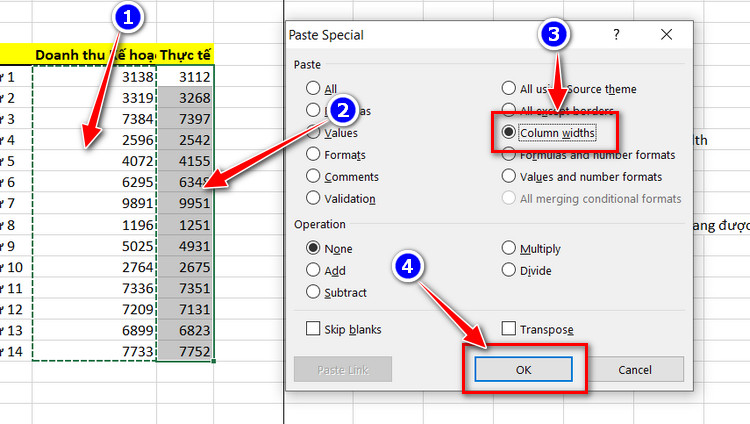Select cell containing 7384
Viewport: 750px width, 424px height.
[94, 119]
